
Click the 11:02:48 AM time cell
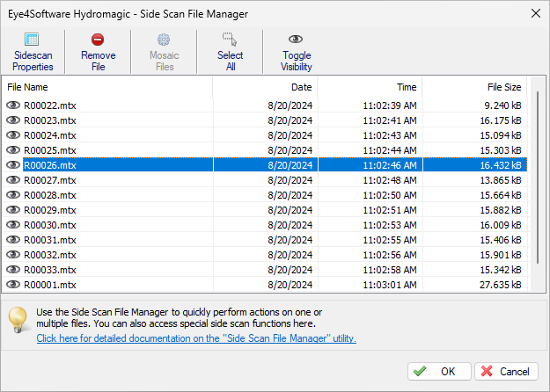(390, 180)
